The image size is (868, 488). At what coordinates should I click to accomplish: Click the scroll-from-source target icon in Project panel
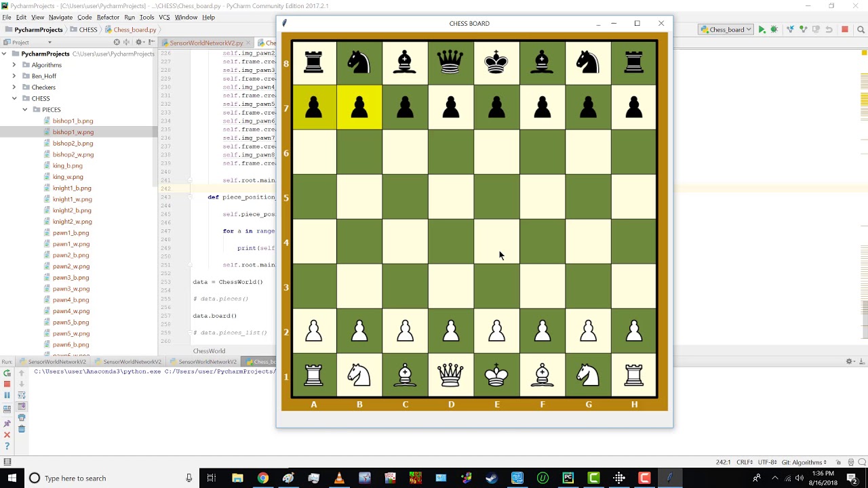point(117,42)
